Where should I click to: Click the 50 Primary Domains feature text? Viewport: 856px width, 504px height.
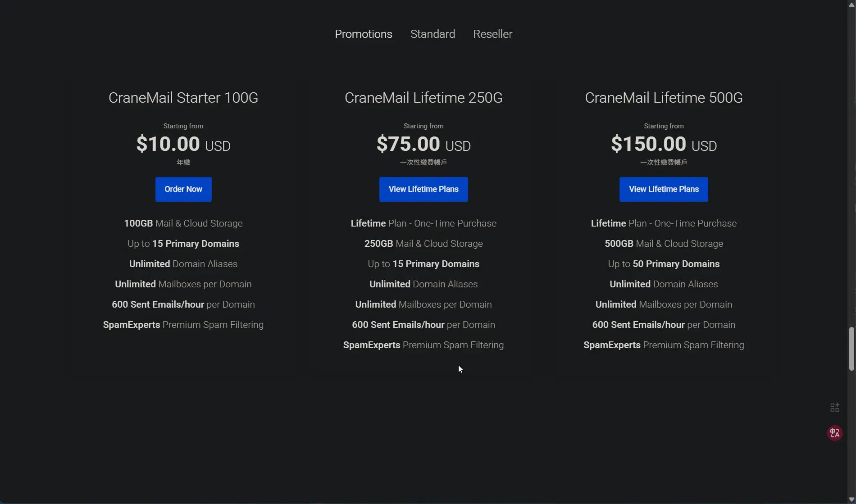pos(675,264)
